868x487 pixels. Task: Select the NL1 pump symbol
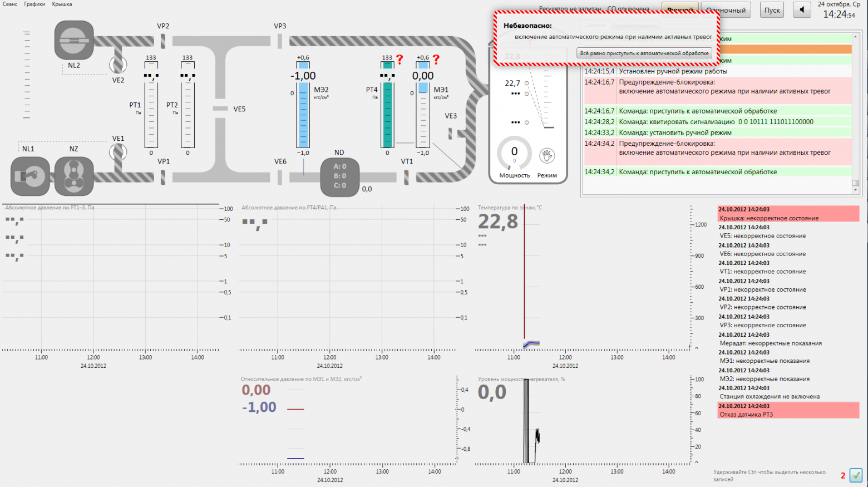(x=30, y=176)
